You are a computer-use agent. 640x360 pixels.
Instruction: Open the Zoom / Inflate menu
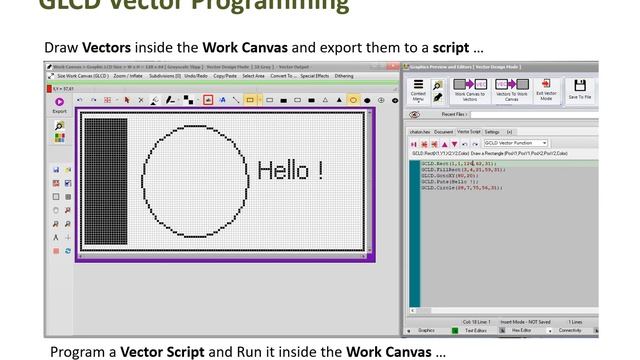(128, 76)
